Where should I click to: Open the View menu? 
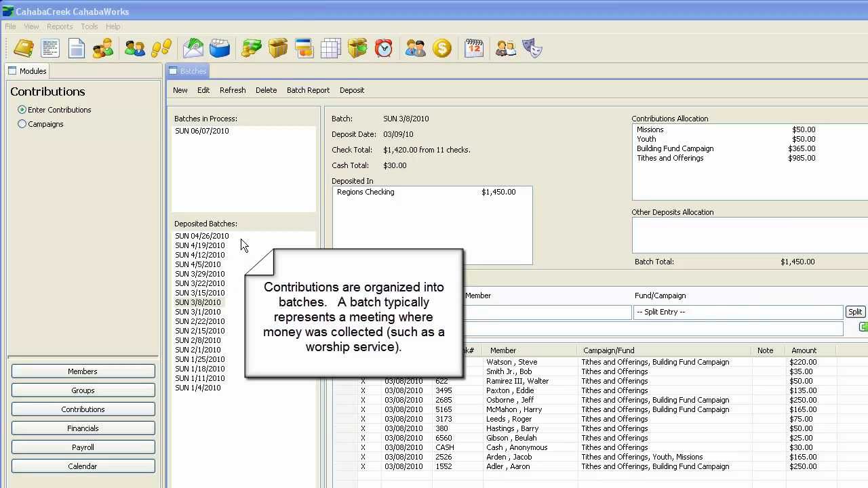[32, 26]
